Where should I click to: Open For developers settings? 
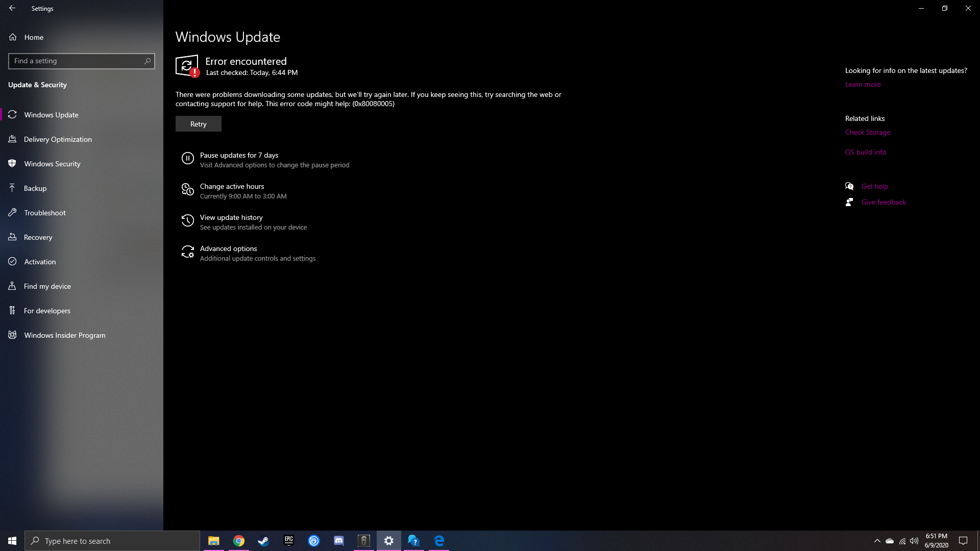[82, 311]
